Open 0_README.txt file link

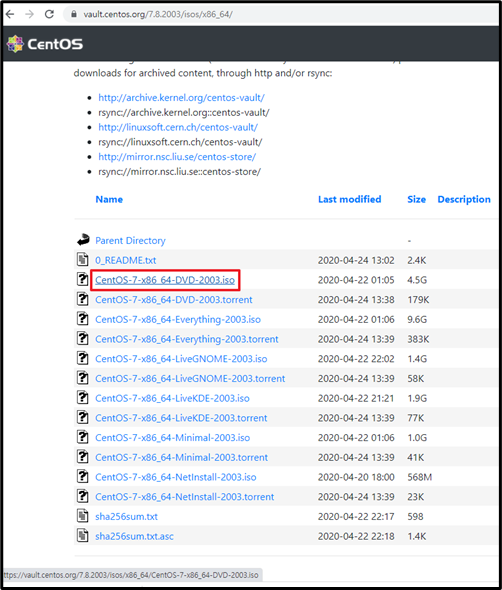tap(126, 260)
